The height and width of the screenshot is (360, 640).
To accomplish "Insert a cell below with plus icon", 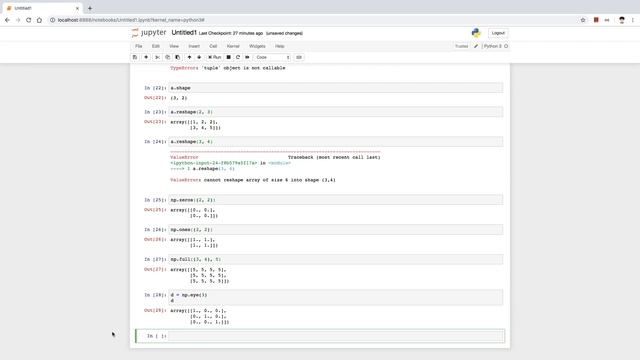I will 146,57.
